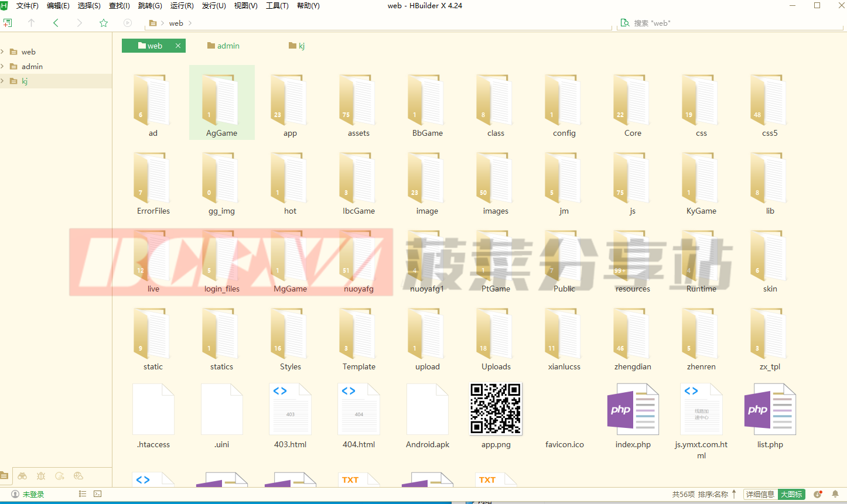The width and height of the screenshot is (847, 504).
Task: Click the search "web" input field
Action: coord(732,23)
